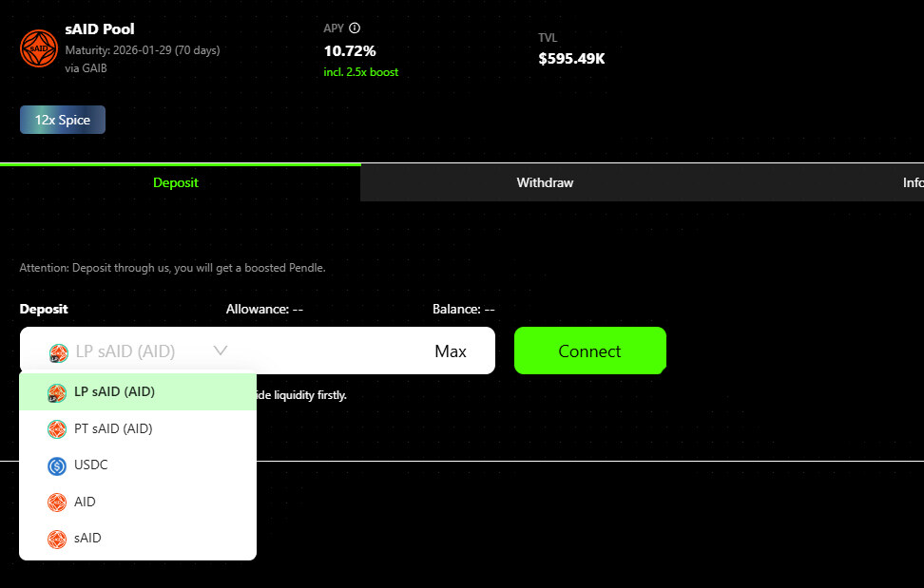Click the sAID Pool logo icon

pos(39,47)
